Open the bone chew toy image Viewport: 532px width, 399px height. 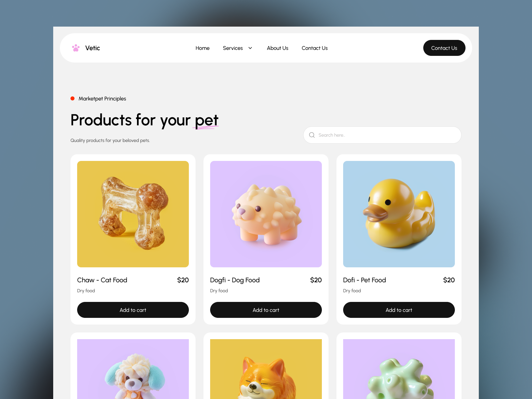click(133, 214)
